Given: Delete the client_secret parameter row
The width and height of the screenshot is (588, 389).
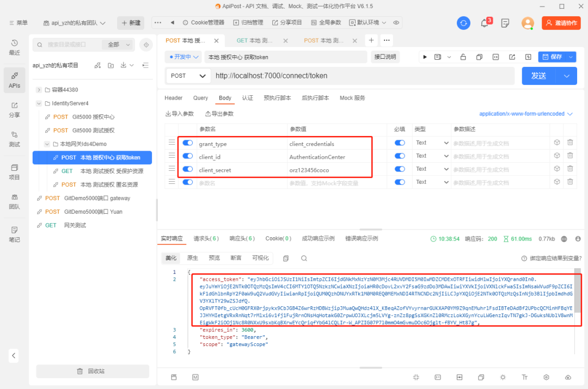Looking at the screenshot, I should [x=570, y=169].
